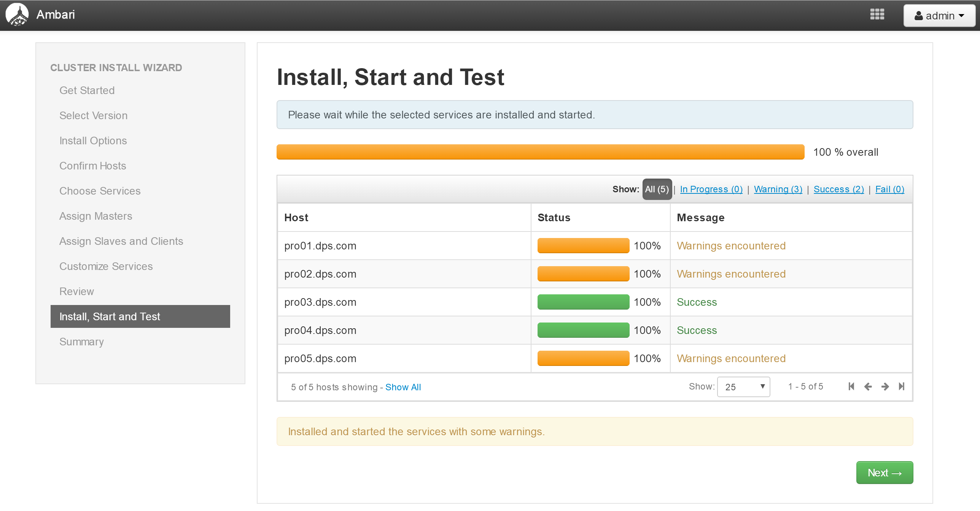Screen dimensions: 980x511
Task: Open Warnings encountered message for pro01.dps.com
Action: 731,246
